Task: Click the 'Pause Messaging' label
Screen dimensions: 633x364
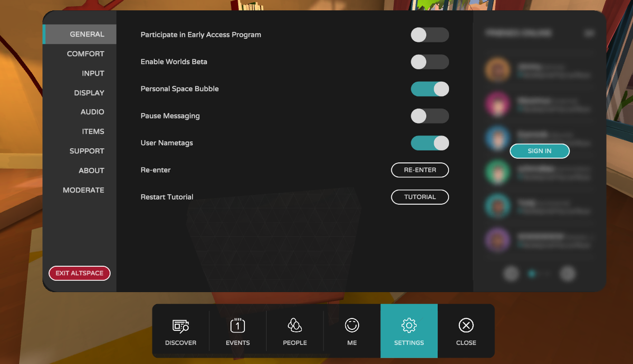Action: click(170, 116)
